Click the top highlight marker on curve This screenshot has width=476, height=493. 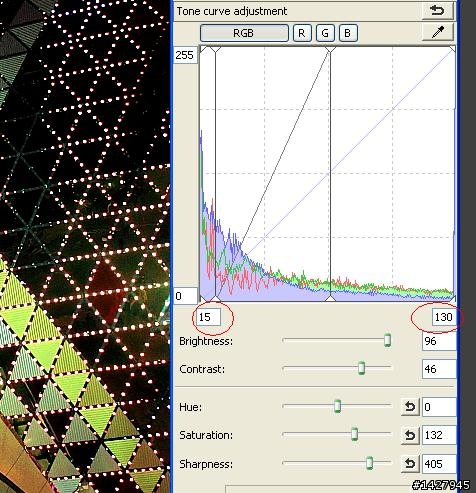(330, 50)
